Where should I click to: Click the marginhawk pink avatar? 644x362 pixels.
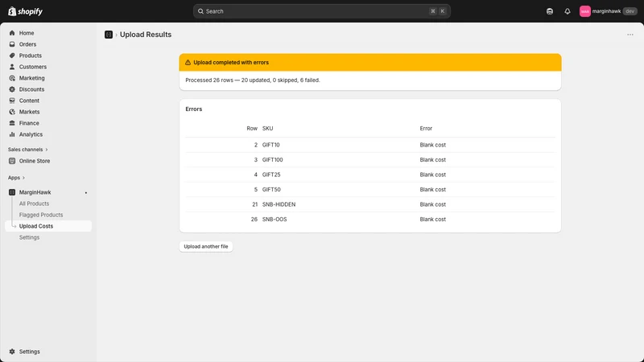[585, 11]
